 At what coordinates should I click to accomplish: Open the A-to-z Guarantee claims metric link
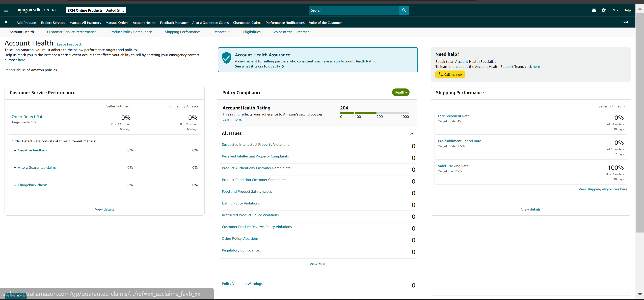click(x=37, y=168)
